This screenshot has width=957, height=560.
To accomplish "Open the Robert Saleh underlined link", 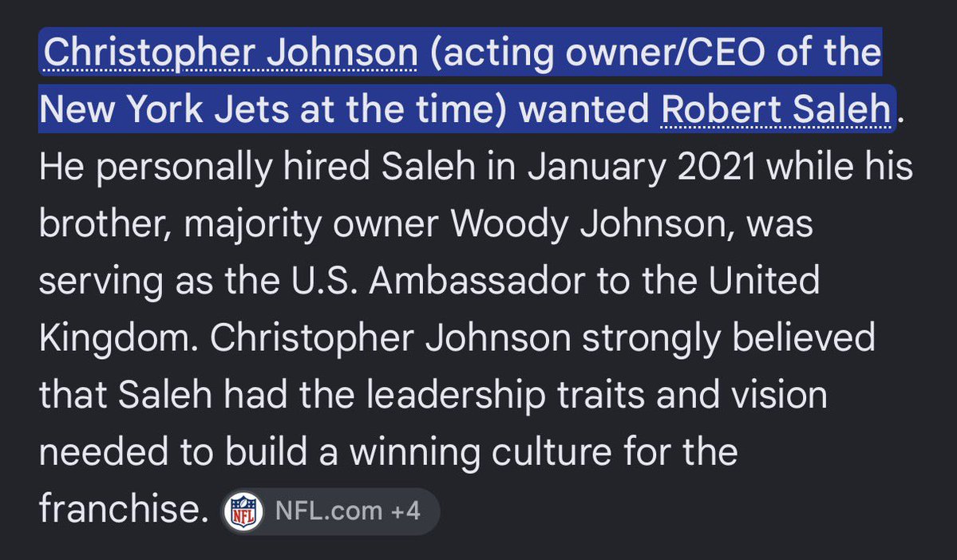I will pos(776,109).
